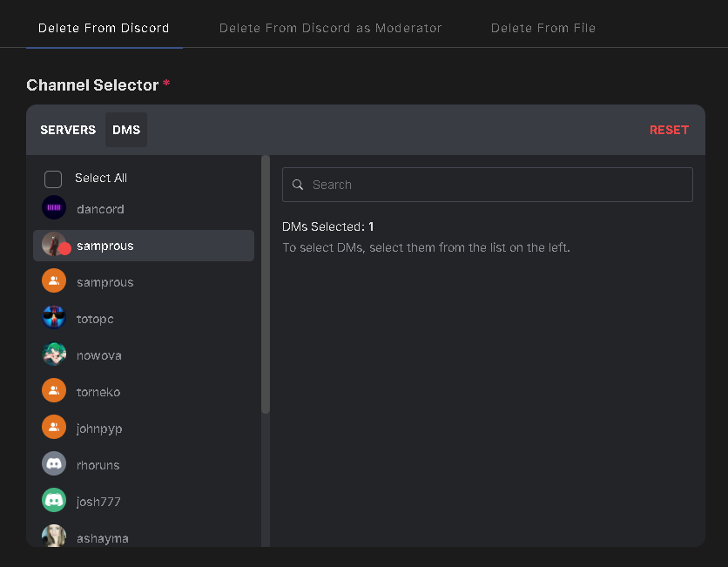Click the DM list vertical scrollbar
This screenshot has height=567, width=728.
pyautogui.click(x=266, y=284)
